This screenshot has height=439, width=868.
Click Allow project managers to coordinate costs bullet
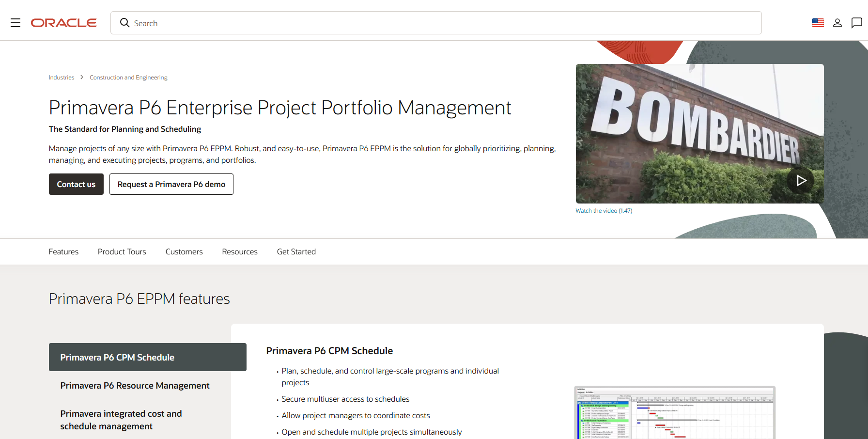point(356,415)
